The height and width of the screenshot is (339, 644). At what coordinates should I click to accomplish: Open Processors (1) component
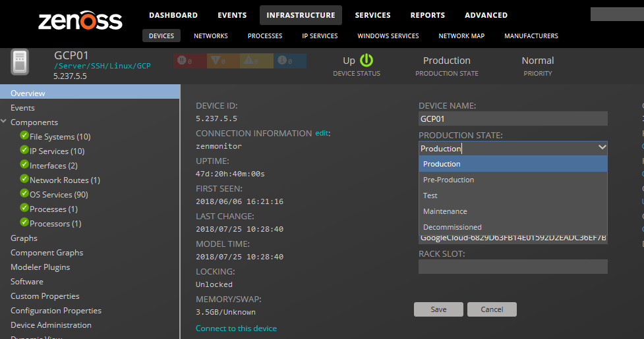55,224
